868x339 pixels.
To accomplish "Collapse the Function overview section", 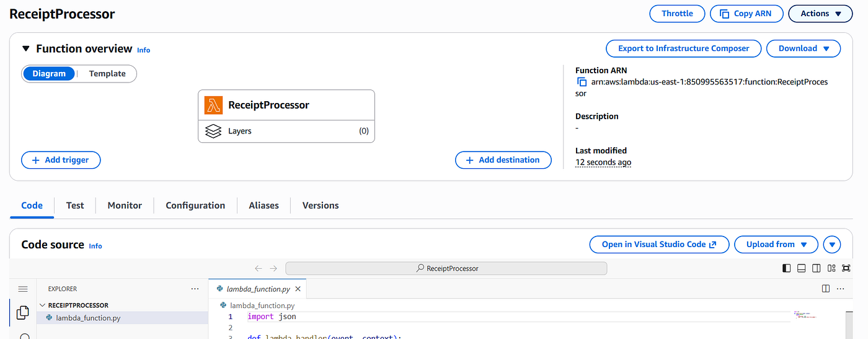I will pyautogui.click(x=25, y=48).
